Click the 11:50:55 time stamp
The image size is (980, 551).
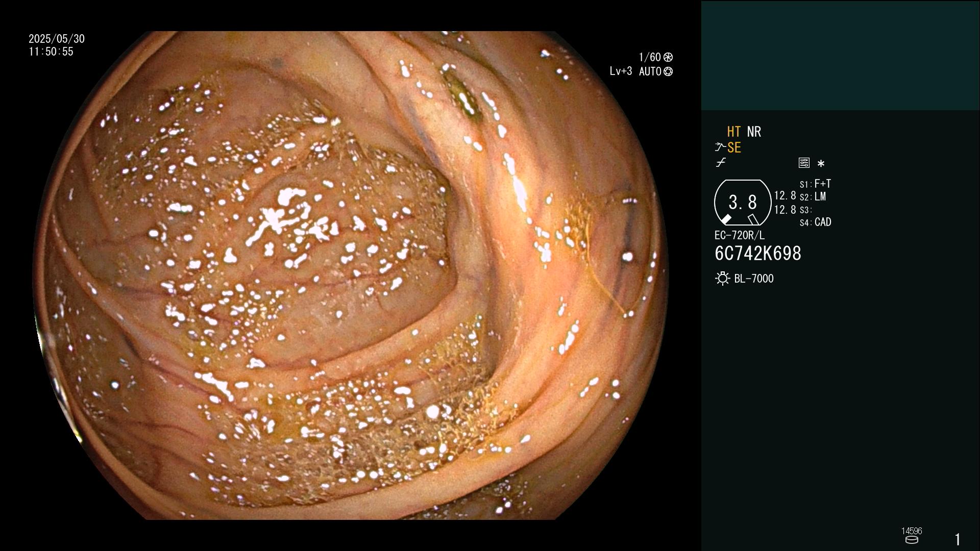51,52
